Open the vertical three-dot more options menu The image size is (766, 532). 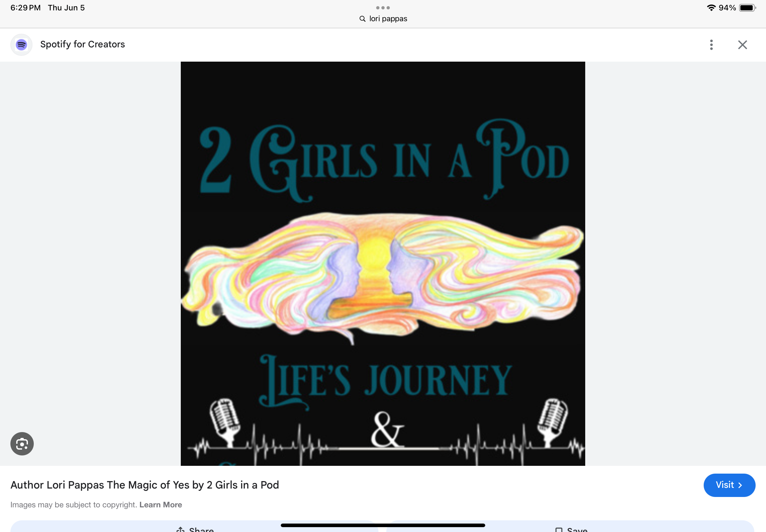(711, 45)
